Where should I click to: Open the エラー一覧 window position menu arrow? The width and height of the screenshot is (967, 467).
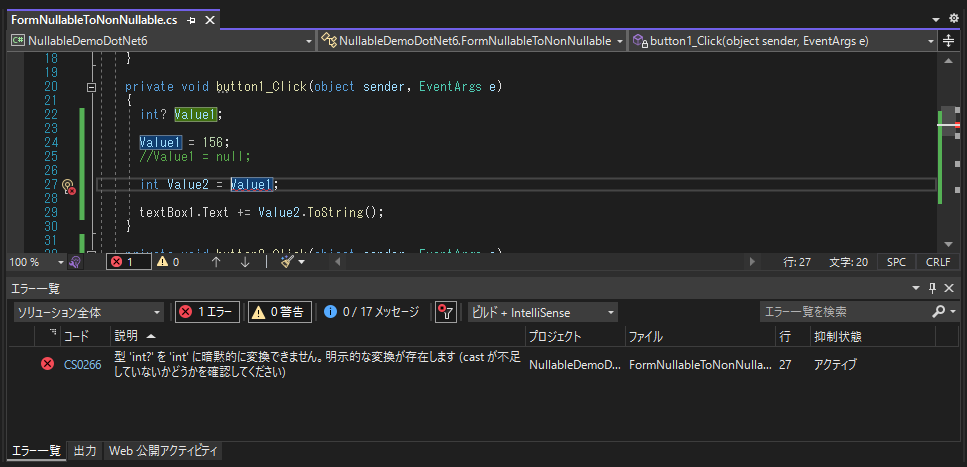point(916,288)
